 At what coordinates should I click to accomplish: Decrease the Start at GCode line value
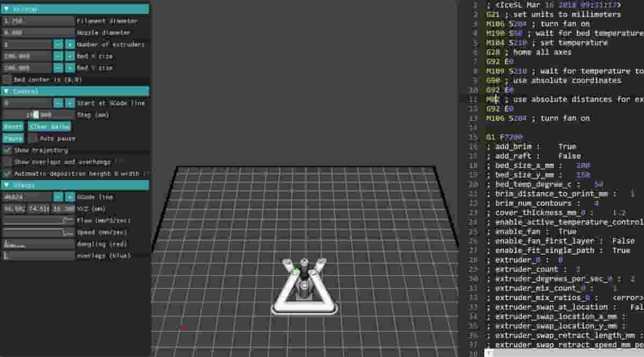pyautogui.click(x=58, y=103)
